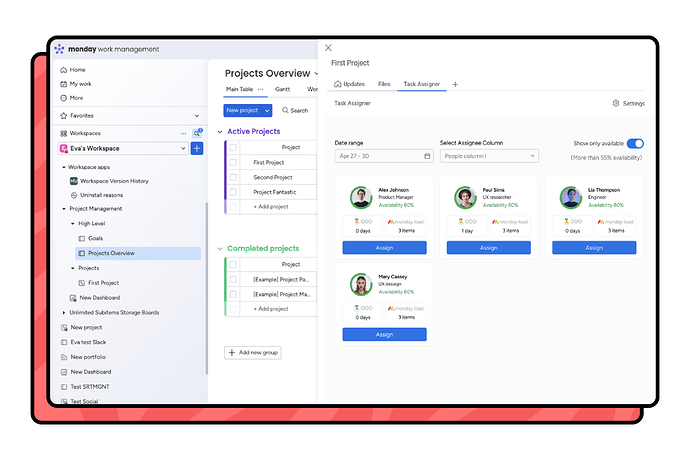Click Add new group button
The width and height of the screenshot is (690, 460).
click(x=253, y=353)
